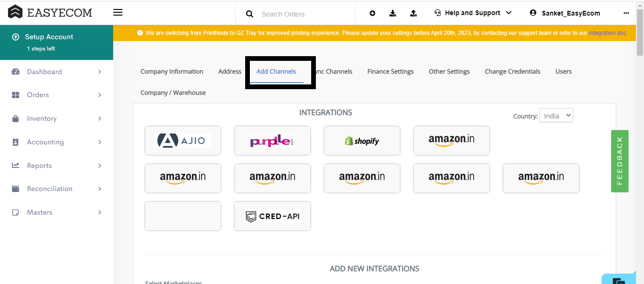Switch to the Company Information tab

click(x=172, y=72)
